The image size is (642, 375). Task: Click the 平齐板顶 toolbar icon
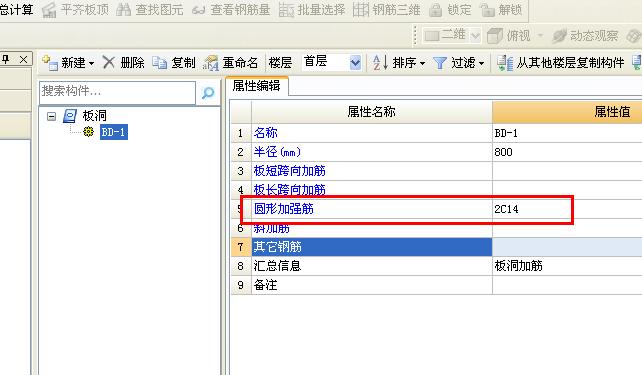pyautogui.click(x=49, y=10)
